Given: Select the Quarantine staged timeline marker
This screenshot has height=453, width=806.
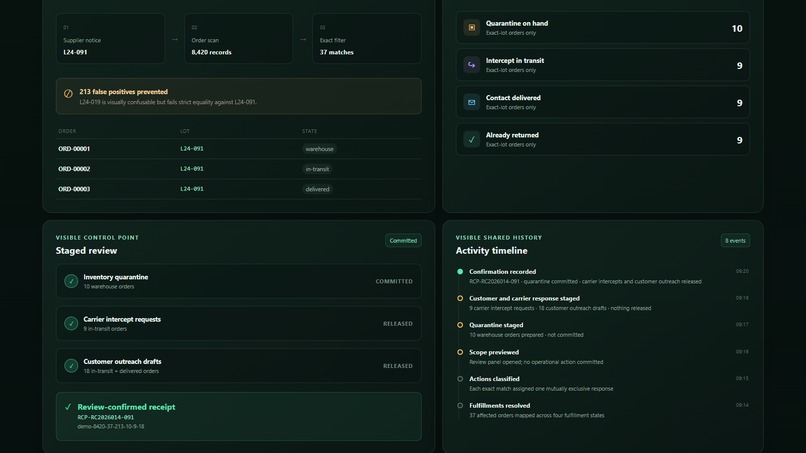Looking at the screenshot, I should point(460,325).
